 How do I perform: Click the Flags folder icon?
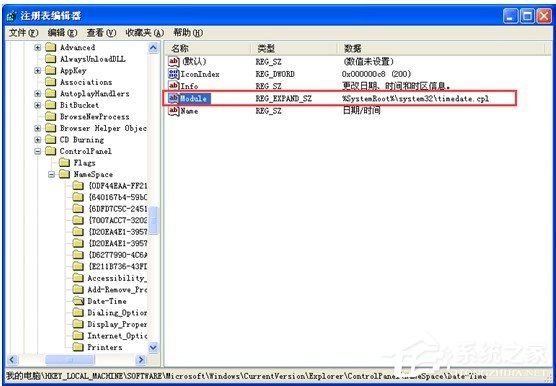point(65,163)
